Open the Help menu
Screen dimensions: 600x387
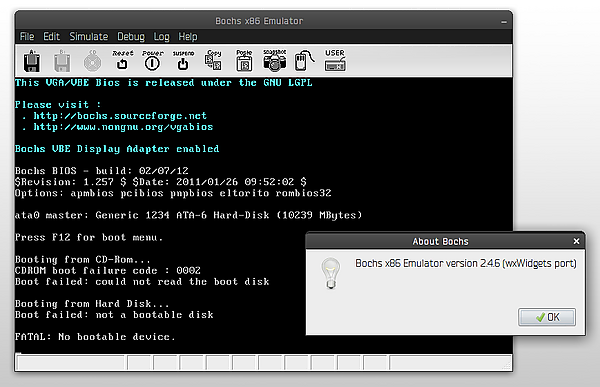[x=188, y=37]
